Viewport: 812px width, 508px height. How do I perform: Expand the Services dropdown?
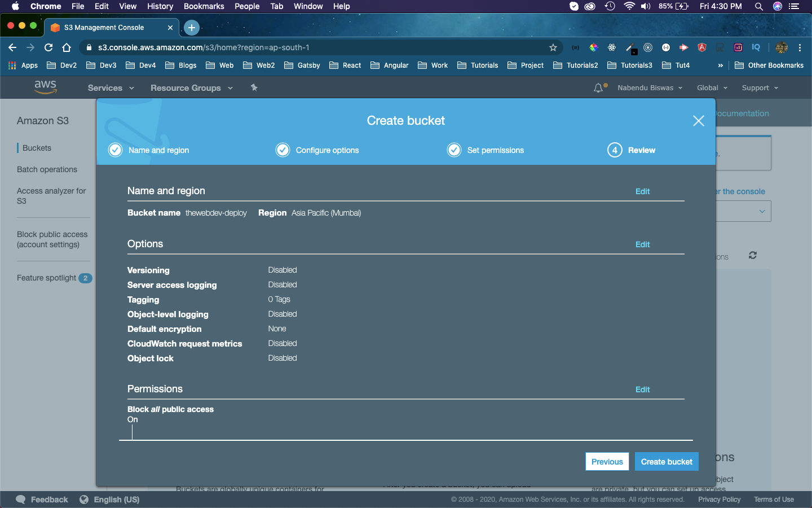[111, 88]
